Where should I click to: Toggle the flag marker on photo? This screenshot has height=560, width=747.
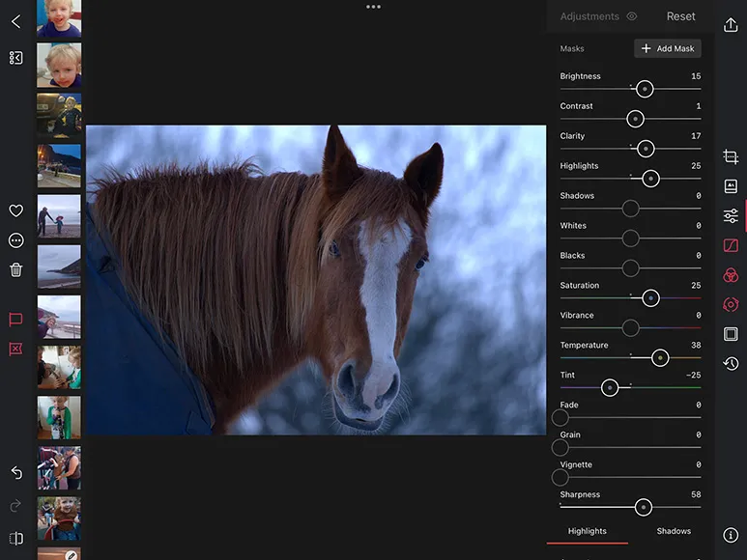(15, 320)
